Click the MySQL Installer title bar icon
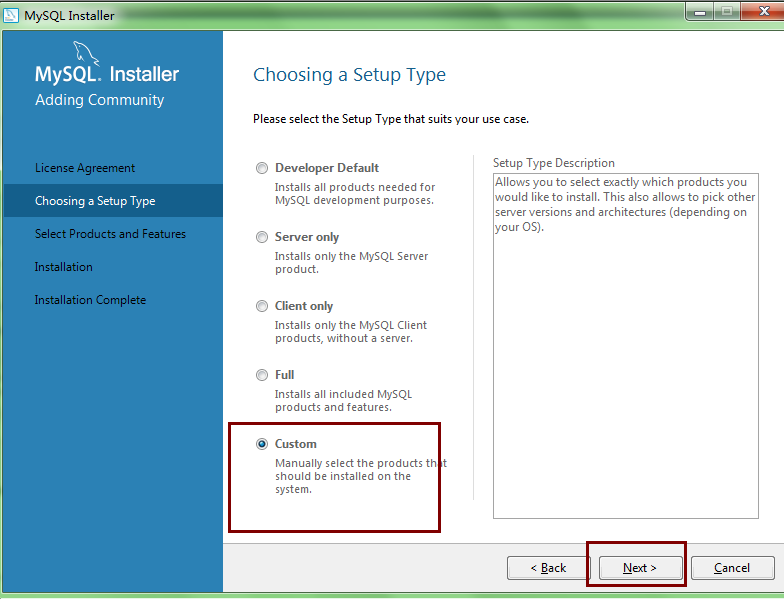This screenshot has height=599, width=784. click(10, 15)
